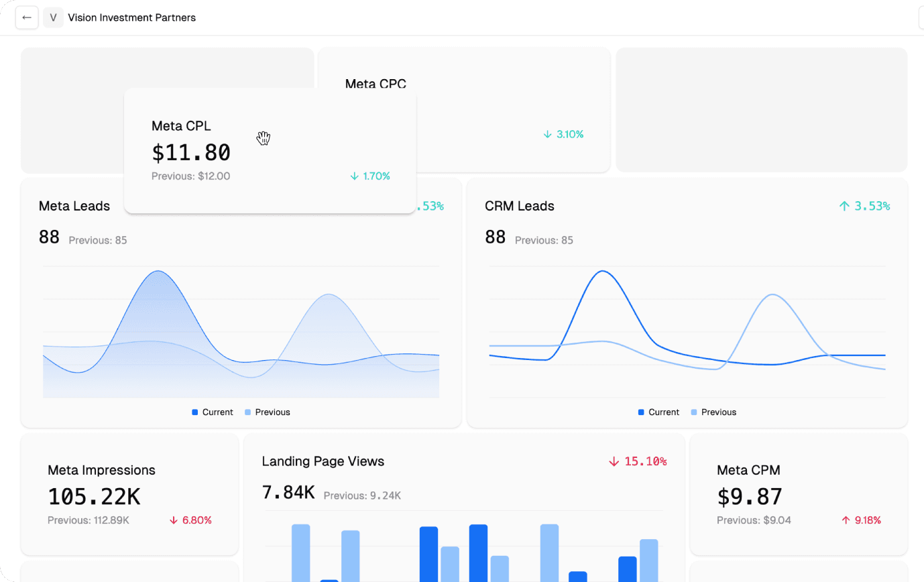Toggle the Current series in Meta Leads legend
This screenshot has width=924, height=582.
coord(213,412)
